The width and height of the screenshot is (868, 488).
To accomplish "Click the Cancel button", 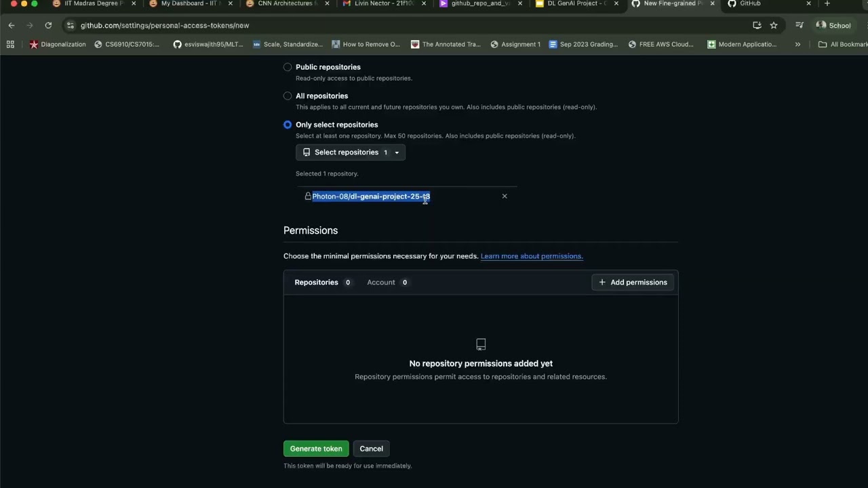I will (x=371, y=449).
